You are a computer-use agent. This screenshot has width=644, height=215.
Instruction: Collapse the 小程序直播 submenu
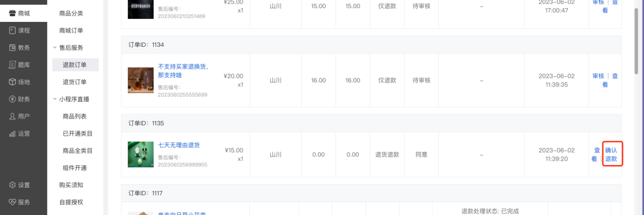click(x=55, y=99)
